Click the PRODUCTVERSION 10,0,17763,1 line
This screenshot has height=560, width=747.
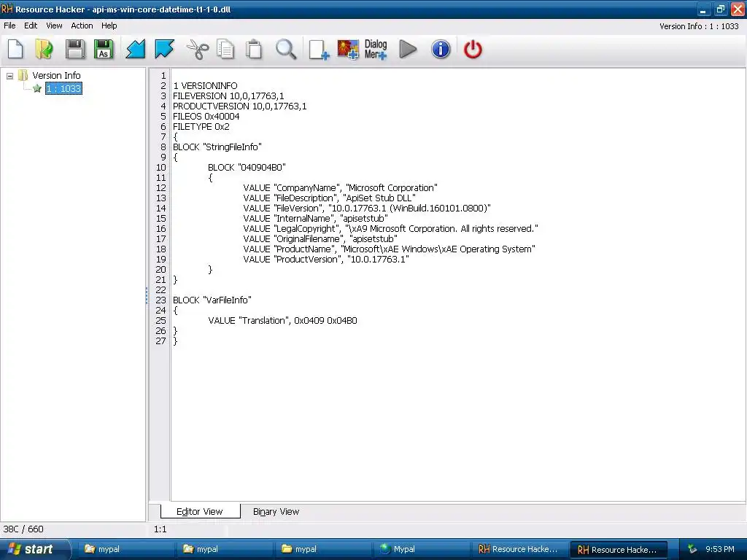[239, 106]
